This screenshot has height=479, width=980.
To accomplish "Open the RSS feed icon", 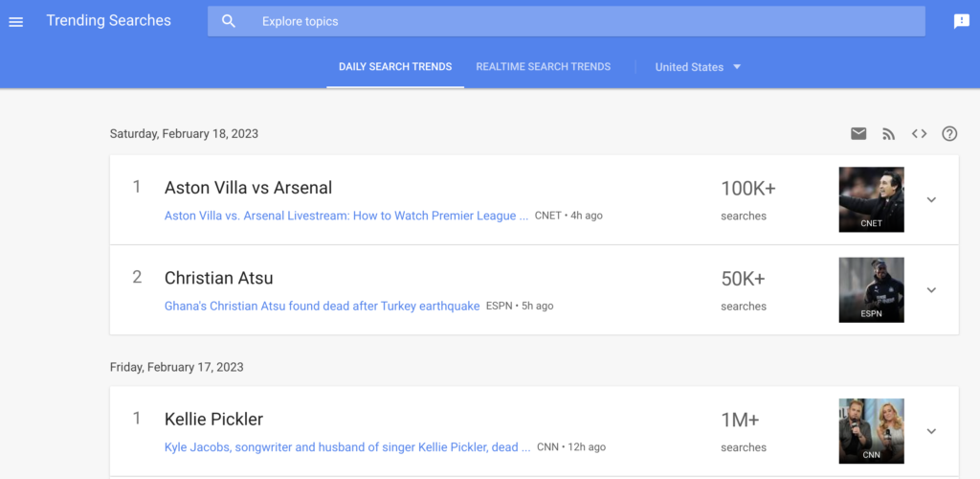I will 888,133.
